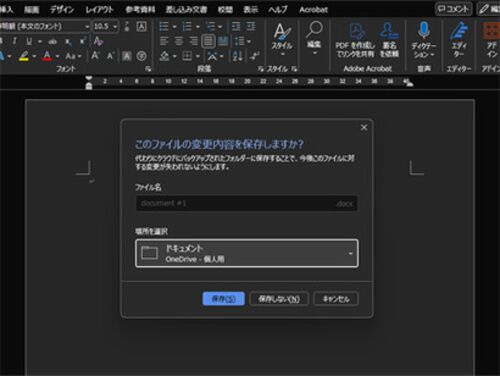This screenshot has height=376, width=500.
Task: Expand the numbering dropdown arrow
Action: coord(198,26)
